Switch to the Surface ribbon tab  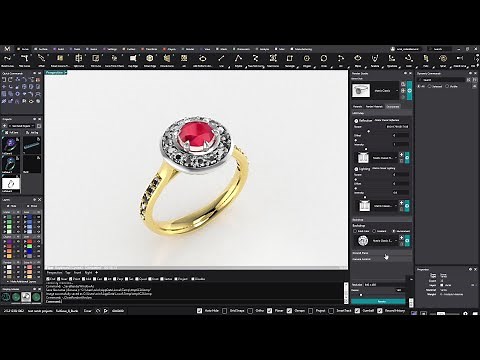(x=41, y=49)
